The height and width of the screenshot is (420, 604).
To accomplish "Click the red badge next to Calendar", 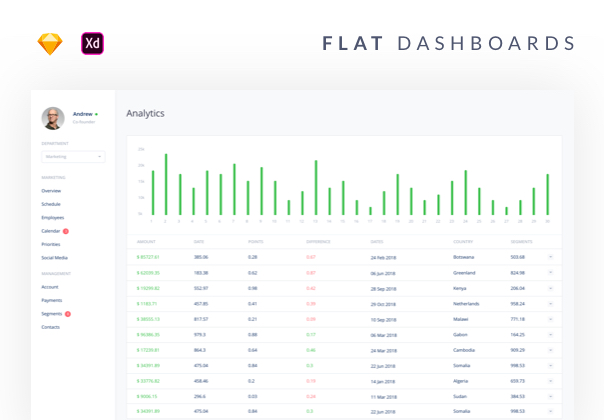I will (x=66, y=231).
